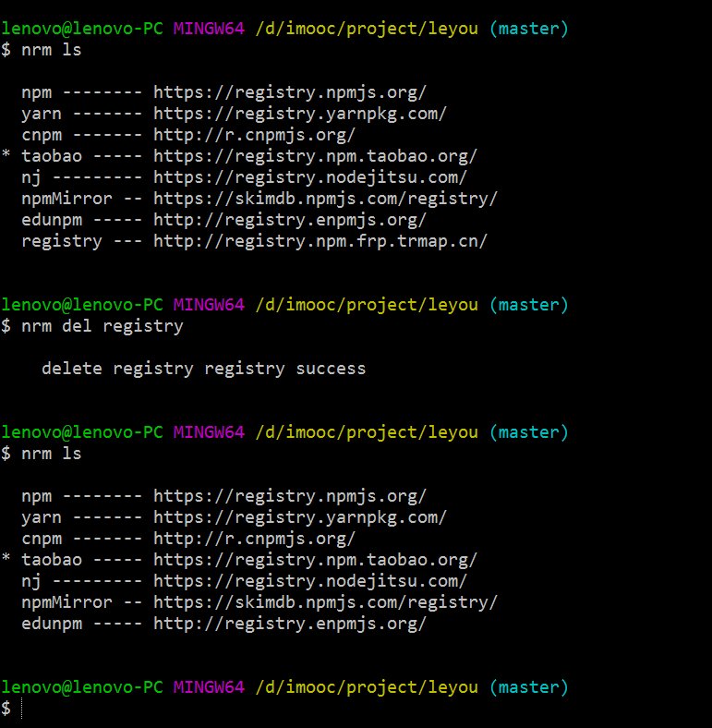Open the nodejitsu.com URL in the first listing

click(x=309, y=177)
